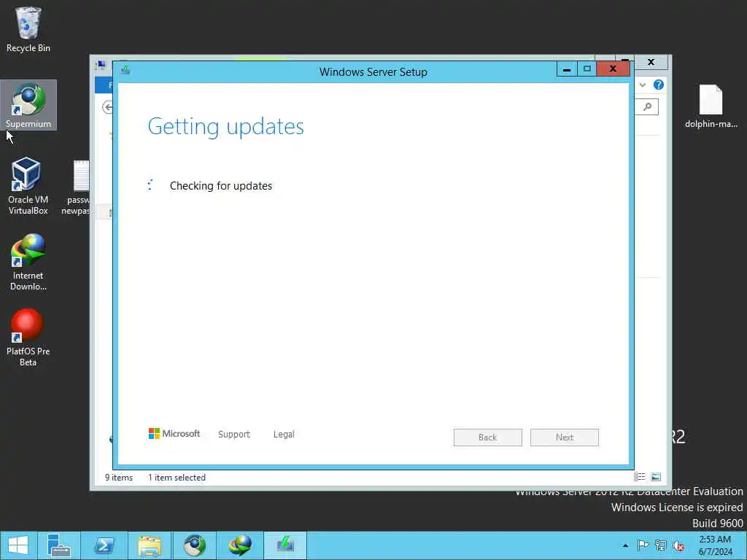Open the clock showing 2:53 AM
Image resolution: width=747 pixels, height=560 pixels.
tap(715, 545)
